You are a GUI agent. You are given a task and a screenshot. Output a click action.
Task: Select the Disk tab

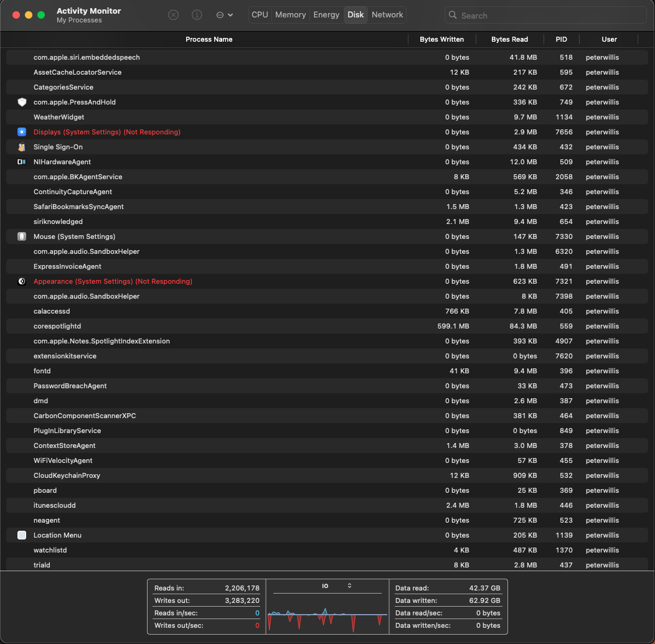point(356,14)
